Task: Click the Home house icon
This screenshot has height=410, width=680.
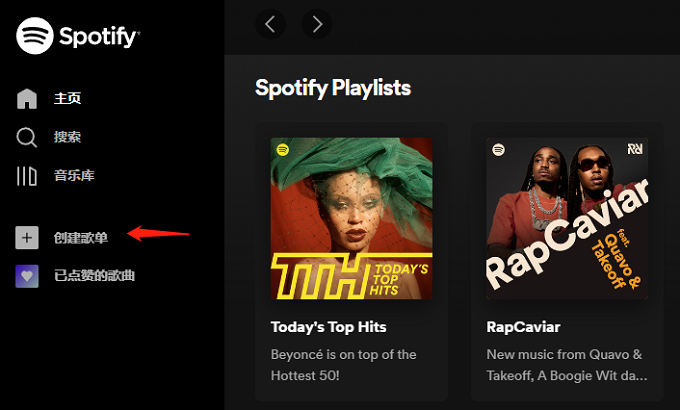Action: click(27, 98)
